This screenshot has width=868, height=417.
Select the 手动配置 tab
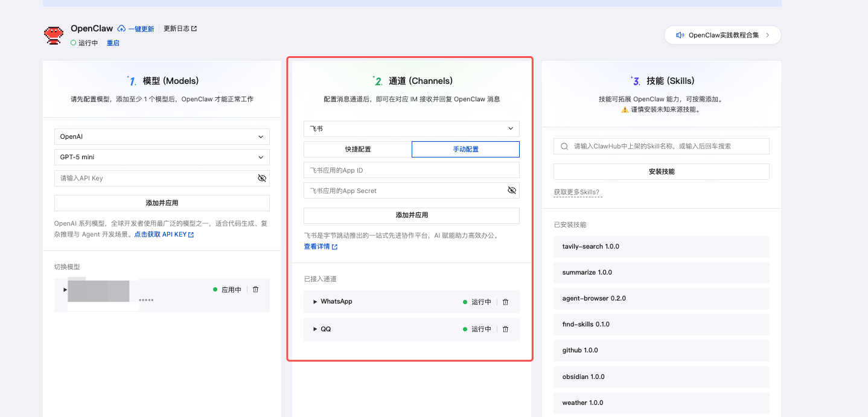click(465, 149)
